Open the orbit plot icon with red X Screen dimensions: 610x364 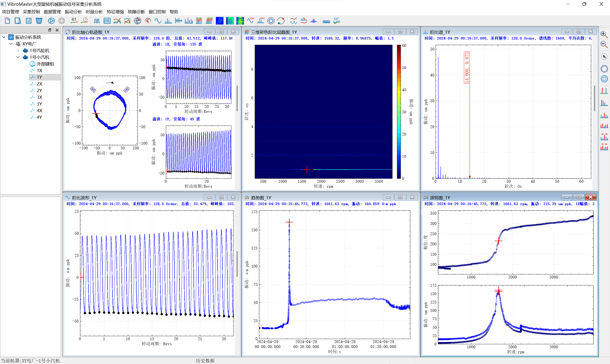281,21
